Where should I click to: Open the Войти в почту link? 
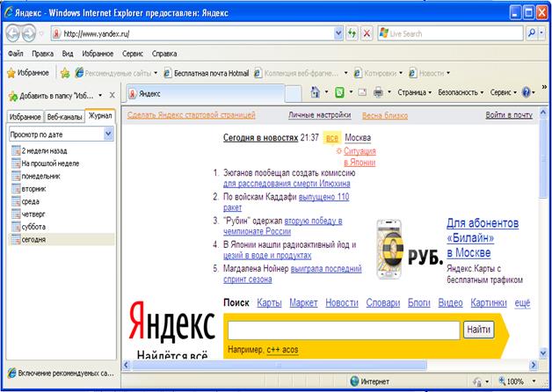509,115
